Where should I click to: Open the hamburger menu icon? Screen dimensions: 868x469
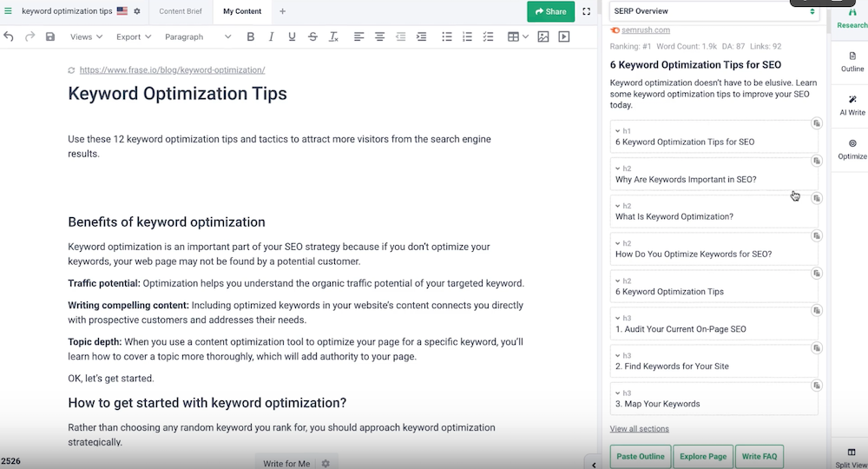click(x=9, y=11)
